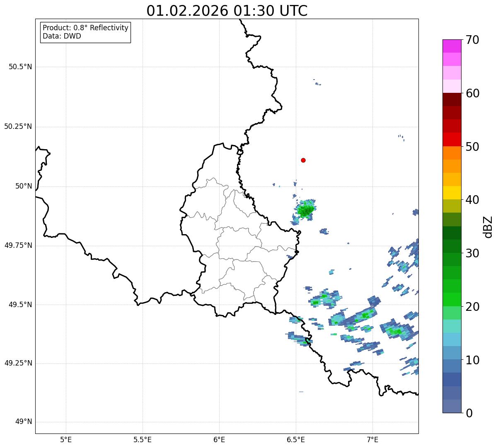Click the 7°E longitude label

pyautogui.click(x=372, y=439)
